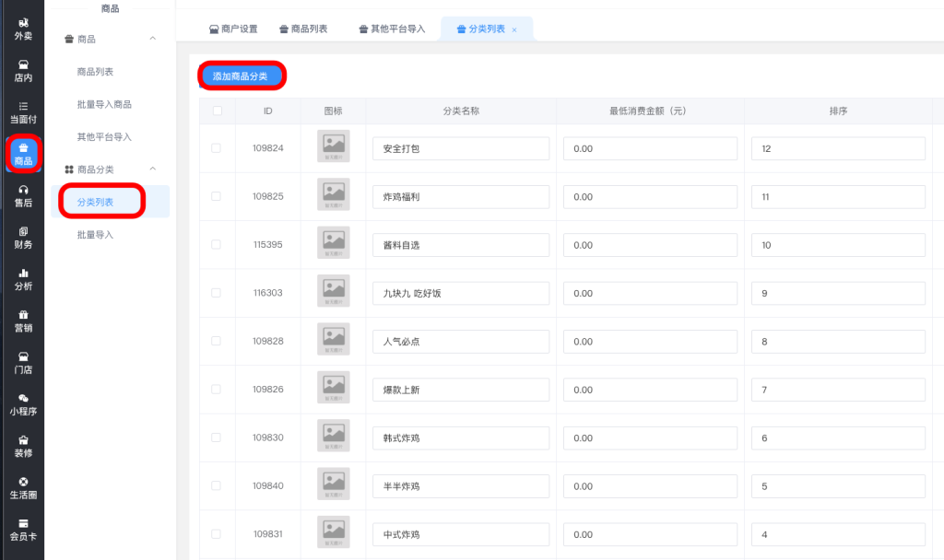Go to 分析 analytics chart icon
The height and width of the screenshot is (560, 944).
(22, 273)
